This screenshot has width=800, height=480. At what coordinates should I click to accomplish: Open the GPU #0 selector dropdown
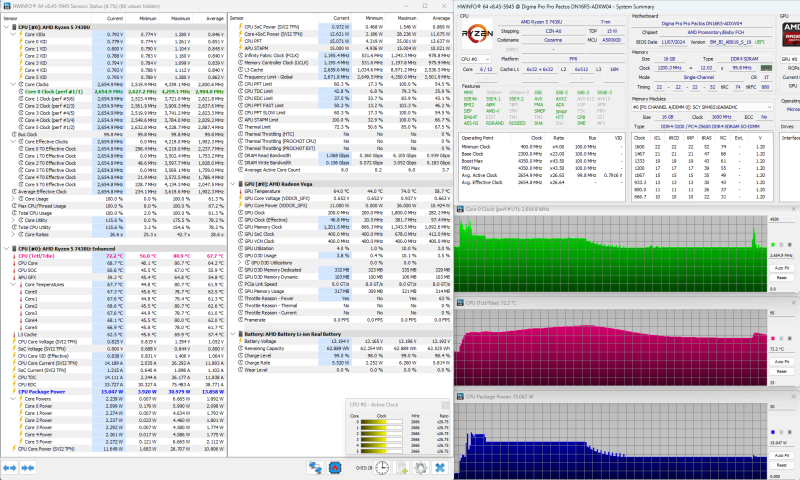point(790,59)
